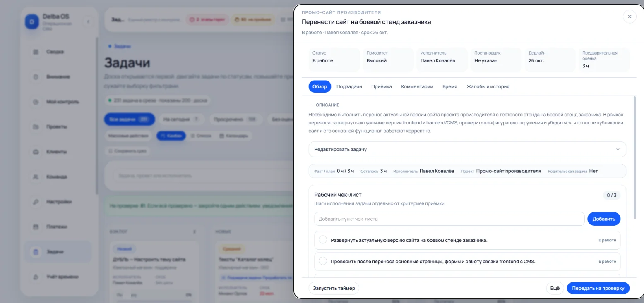Switch to the Комментарии tab
Image resolution: width=644 pixels, height=303 pixels.
click(417, 86)
